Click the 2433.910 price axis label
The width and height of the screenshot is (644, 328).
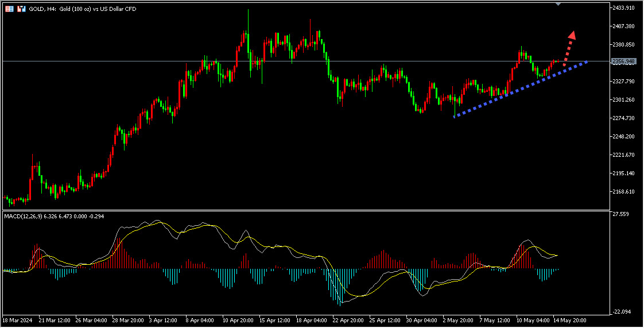pyautogui.click(x=623, y=8)
